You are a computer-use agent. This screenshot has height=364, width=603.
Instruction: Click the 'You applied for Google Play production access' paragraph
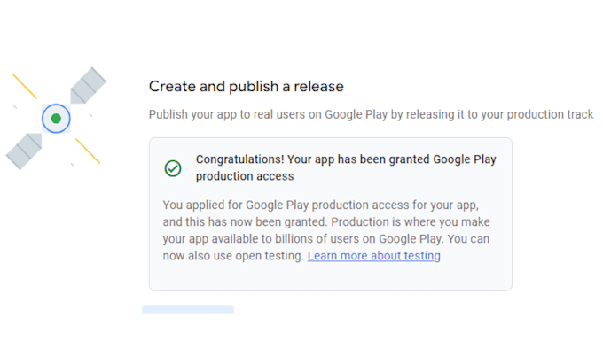[326, 230]
